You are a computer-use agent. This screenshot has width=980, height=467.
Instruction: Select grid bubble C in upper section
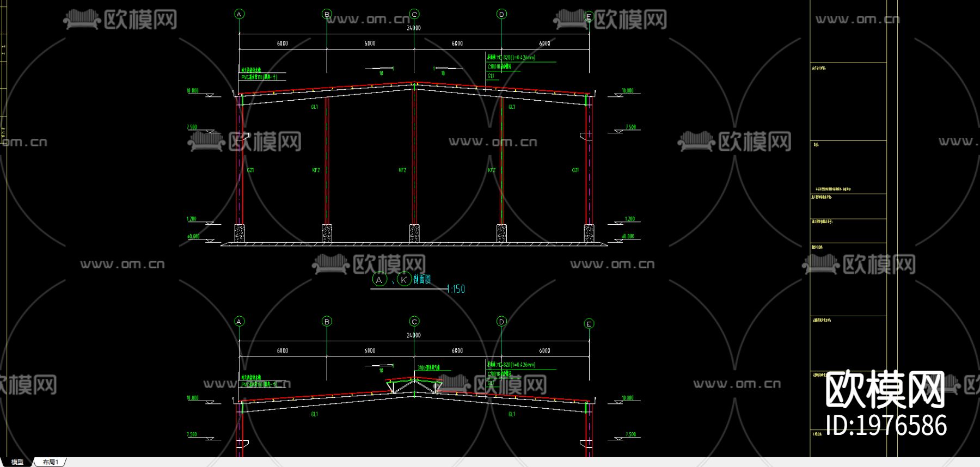(414, 14)
